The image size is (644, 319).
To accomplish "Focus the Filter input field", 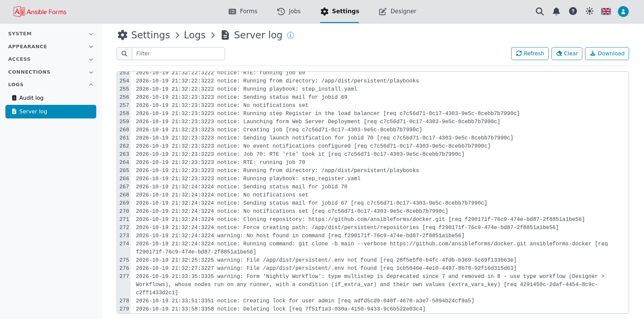I will [178, 54].
